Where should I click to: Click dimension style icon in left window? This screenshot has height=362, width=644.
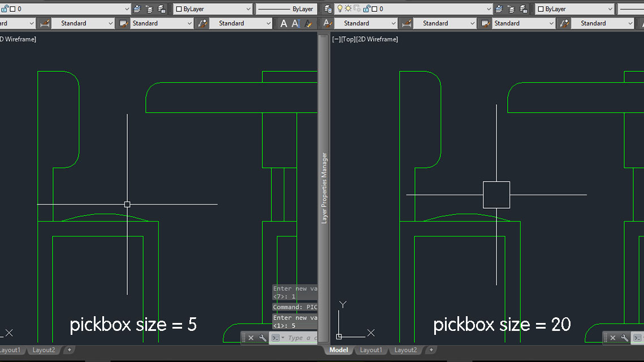[x=45, y=23]
